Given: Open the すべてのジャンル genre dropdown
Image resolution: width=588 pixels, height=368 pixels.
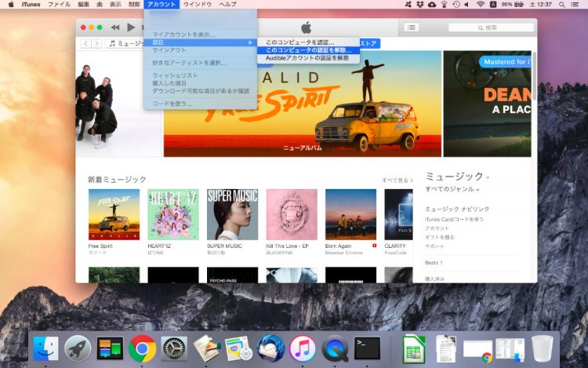Looking at the screenshot, I should [452, 189].
